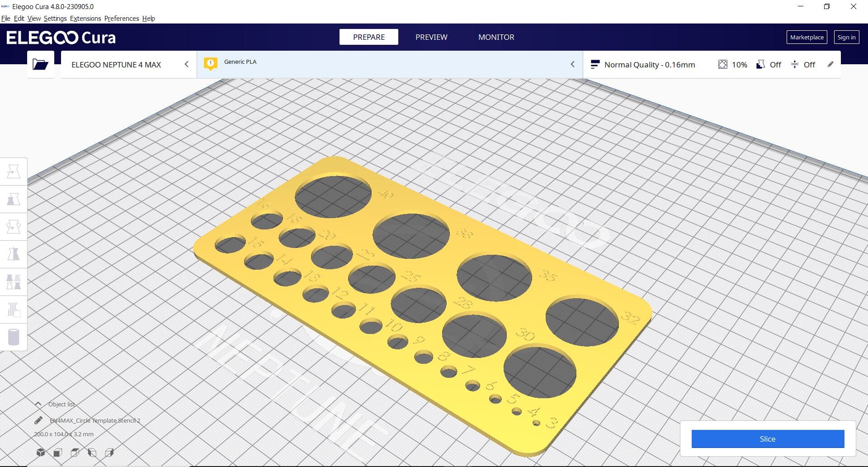
Task: Open the Per Model Settings tool
Action: [x=14, y=281]
